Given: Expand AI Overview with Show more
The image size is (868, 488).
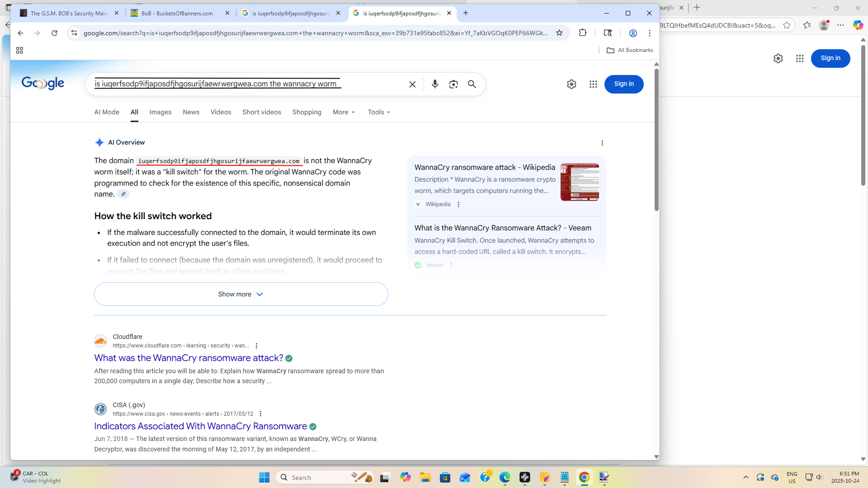Looking at the screenshot, I should [241, 294].
